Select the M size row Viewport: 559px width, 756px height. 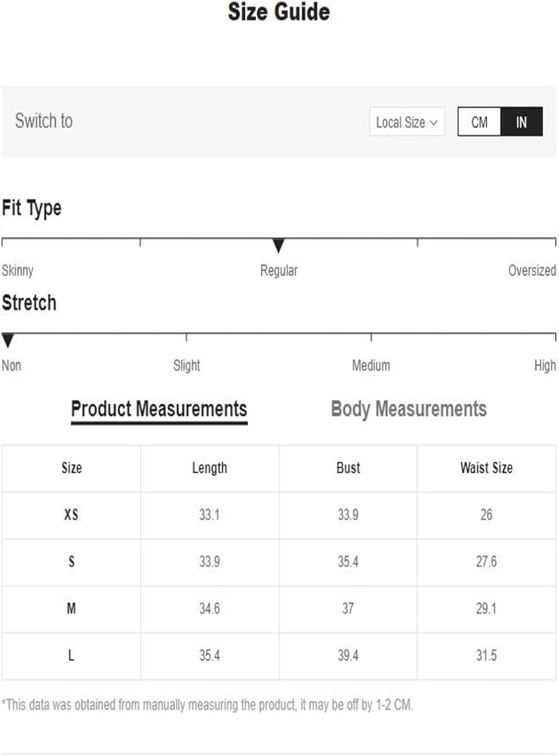coord(278,609)
